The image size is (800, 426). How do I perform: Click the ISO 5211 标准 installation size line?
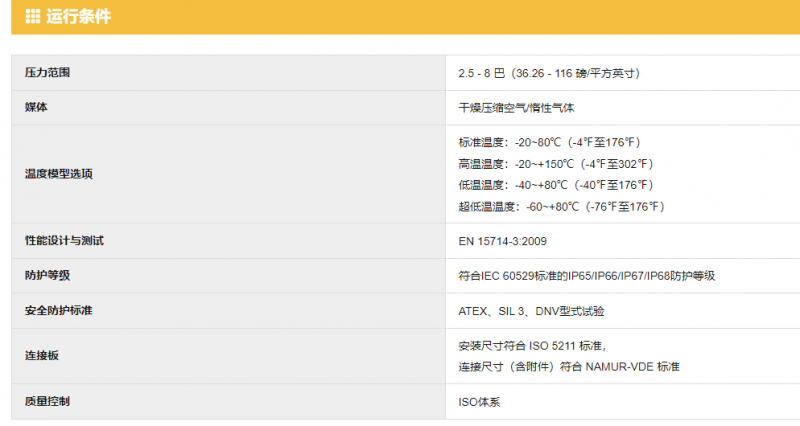coord(539,345)
